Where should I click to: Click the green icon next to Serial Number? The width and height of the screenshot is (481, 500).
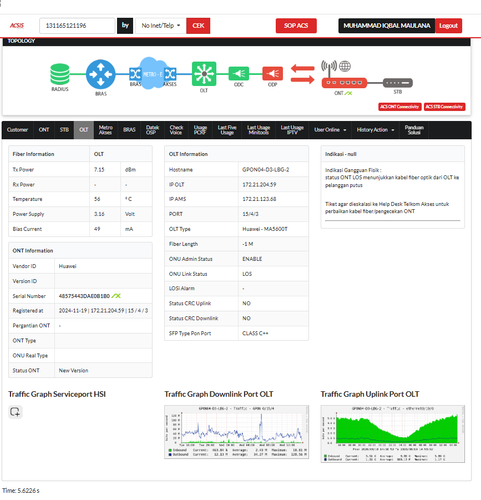[116, 296]
